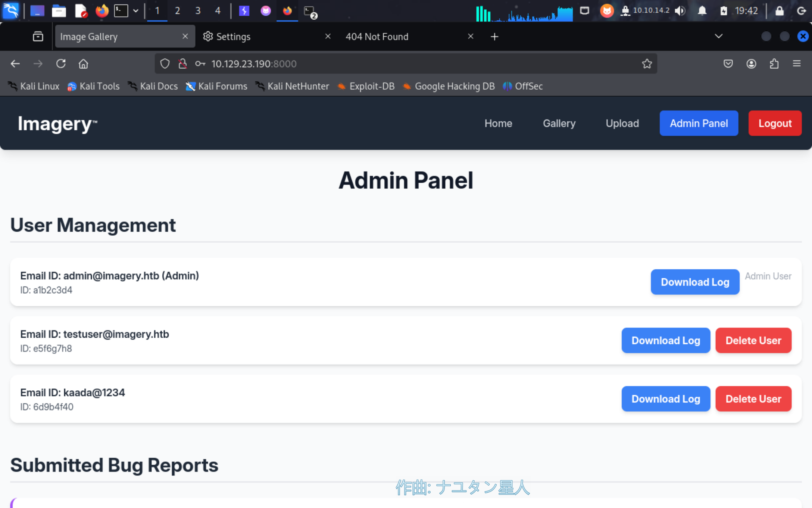This screenshot has width=812, height=508.
Task: Click the save to Pocket icon
Action: (728, 64)
